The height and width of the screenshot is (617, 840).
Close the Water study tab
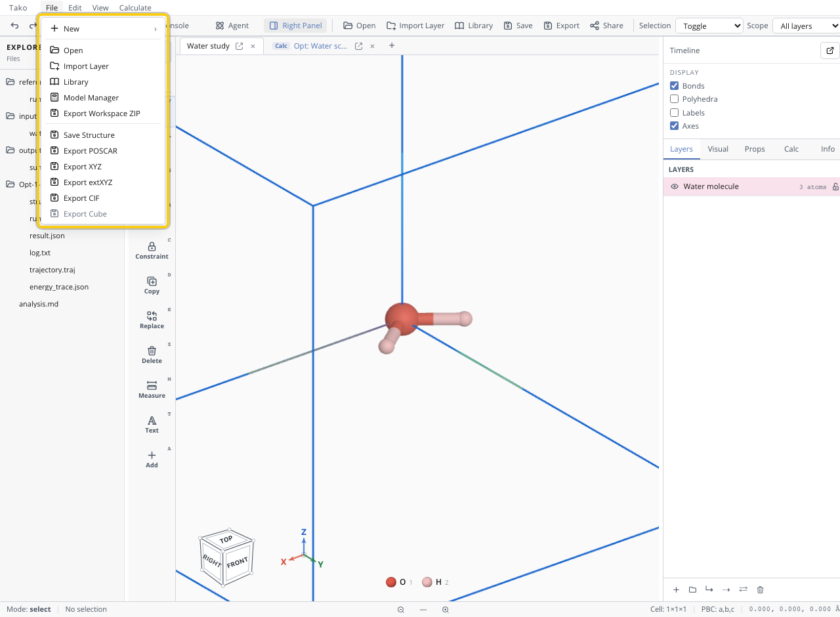point(253,46)
